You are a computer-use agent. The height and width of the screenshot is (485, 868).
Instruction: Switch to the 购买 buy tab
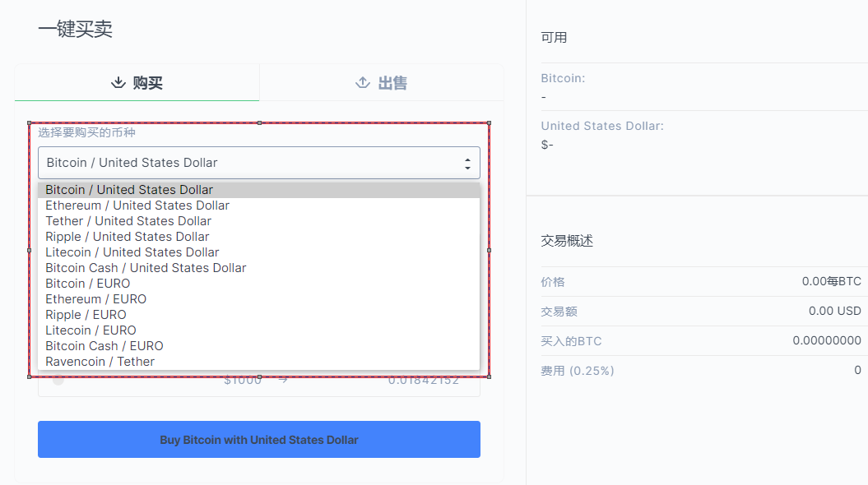(x=137, y=83)
